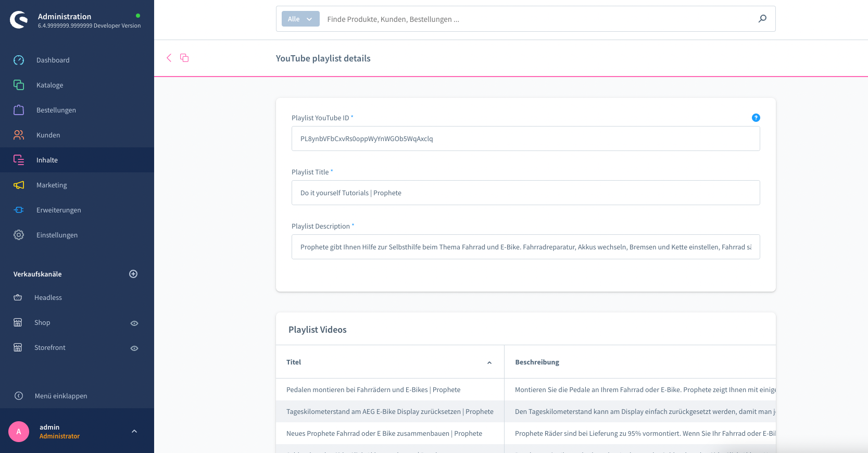Click the Shopware logo icon
The image size is (868, 453).
pos(19,20)
